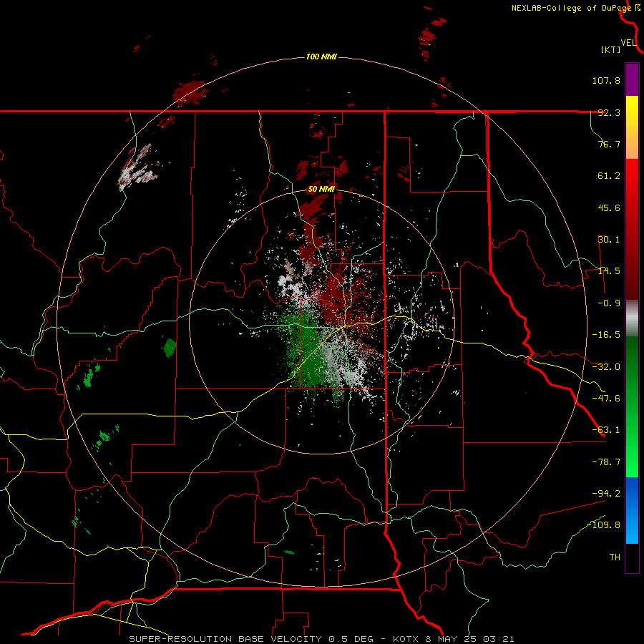The height and width of the screenshot is (644, 644).
Task: Click the -16.5 velocity scale label
Action: 606,335
